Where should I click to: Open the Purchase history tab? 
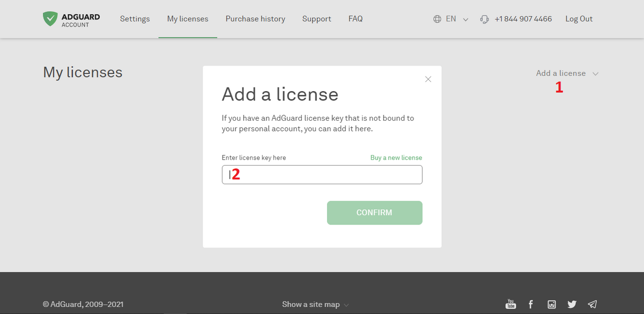pyautogui.click(x=255, y=19)
